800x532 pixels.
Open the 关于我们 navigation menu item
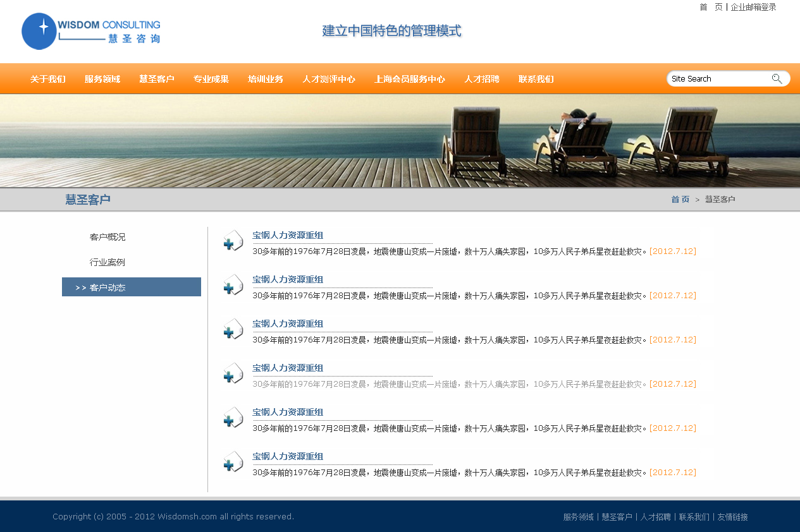48,79
